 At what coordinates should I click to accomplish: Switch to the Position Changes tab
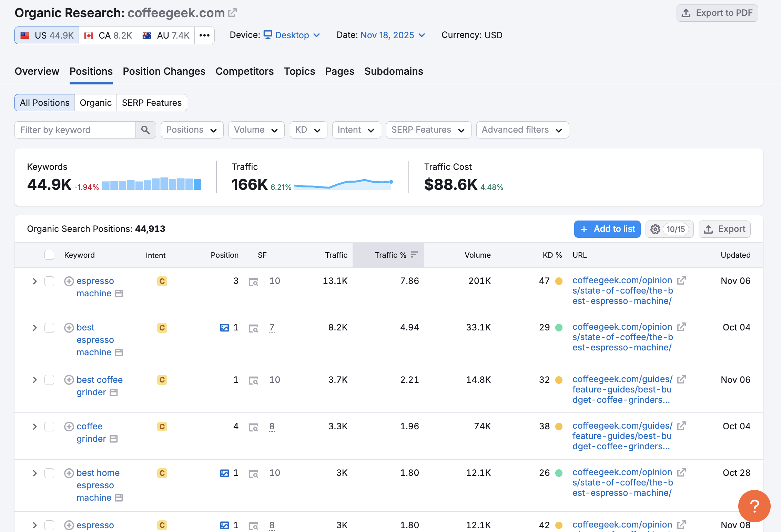point(164,71)
